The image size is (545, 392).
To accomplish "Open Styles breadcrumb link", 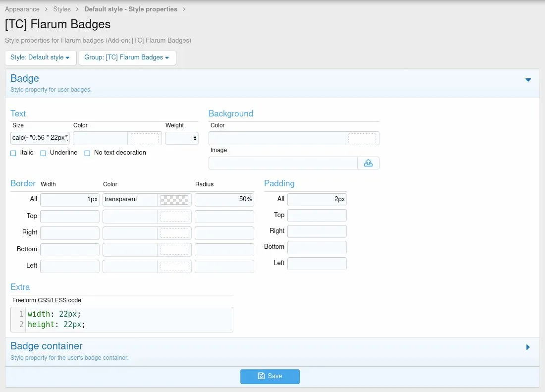I will coord(62,9).
